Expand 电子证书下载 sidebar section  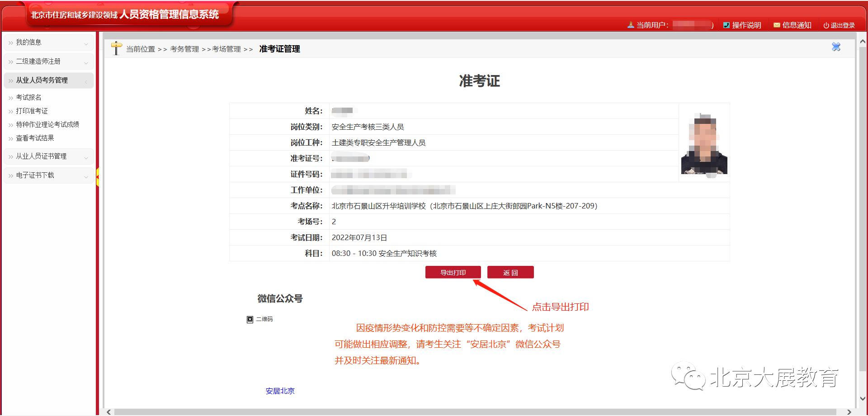49,175
